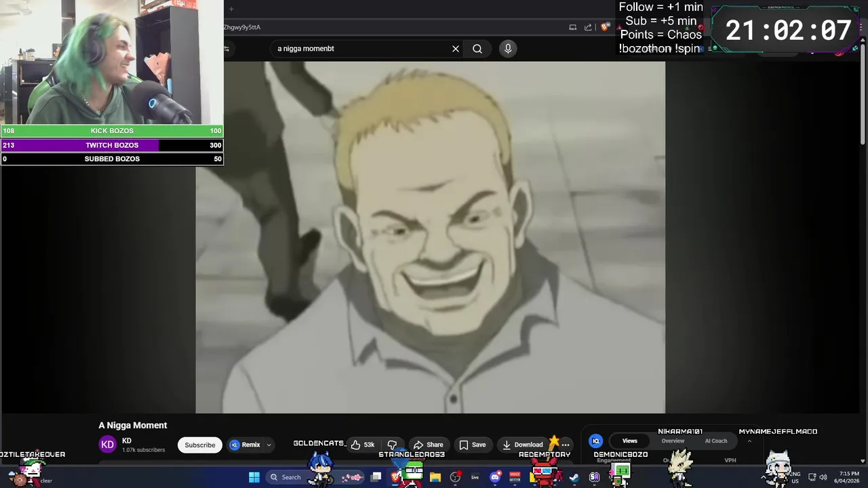868x488 pixels.
Task: Subscribe to the KD channel
Action: tap(200, 445)
